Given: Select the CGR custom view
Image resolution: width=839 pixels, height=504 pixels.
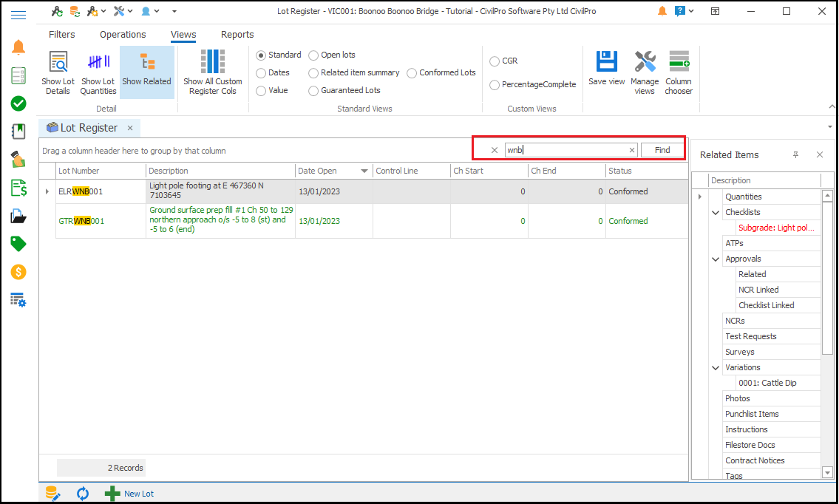Looking at the screenshot, I should 495,61.
